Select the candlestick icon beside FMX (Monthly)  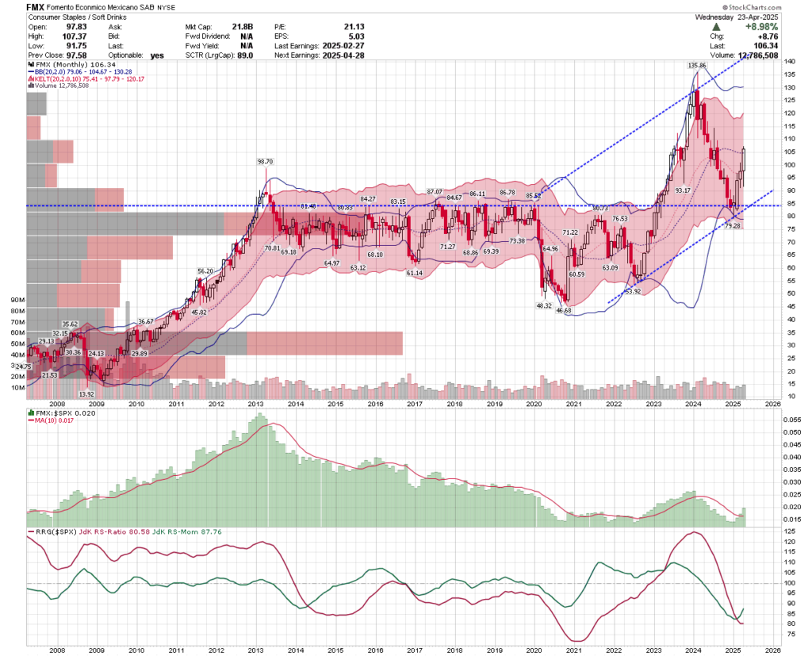click(x=30, y=66)
